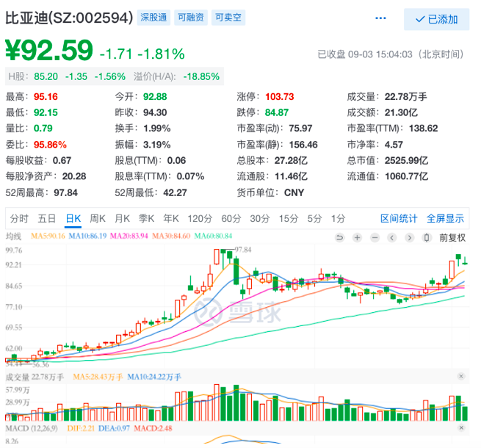
Task: Click the MA60:80.84 moving average label
Action: tap(213, 236)
